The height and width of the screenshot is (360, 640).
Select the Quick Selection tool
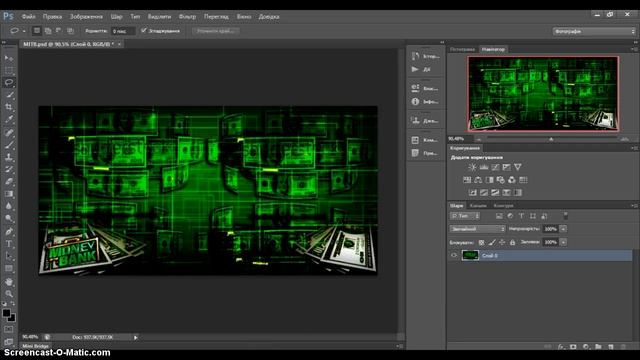click(x=9, y=95)
